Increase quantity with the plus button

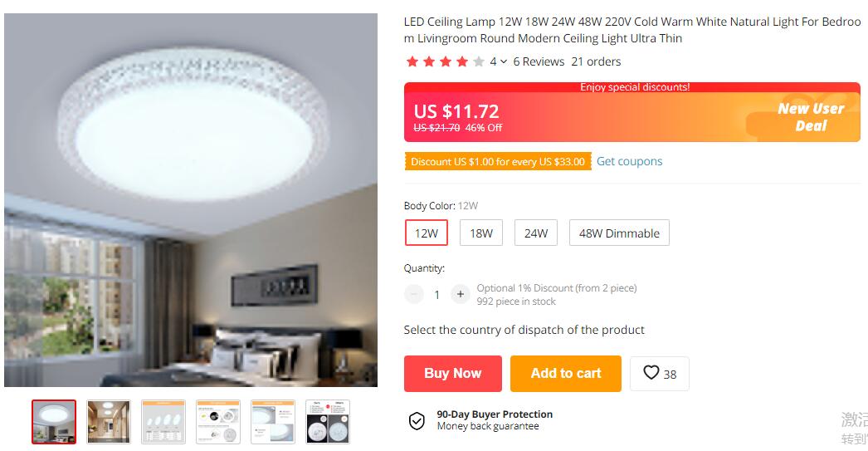tap(460, 294)
